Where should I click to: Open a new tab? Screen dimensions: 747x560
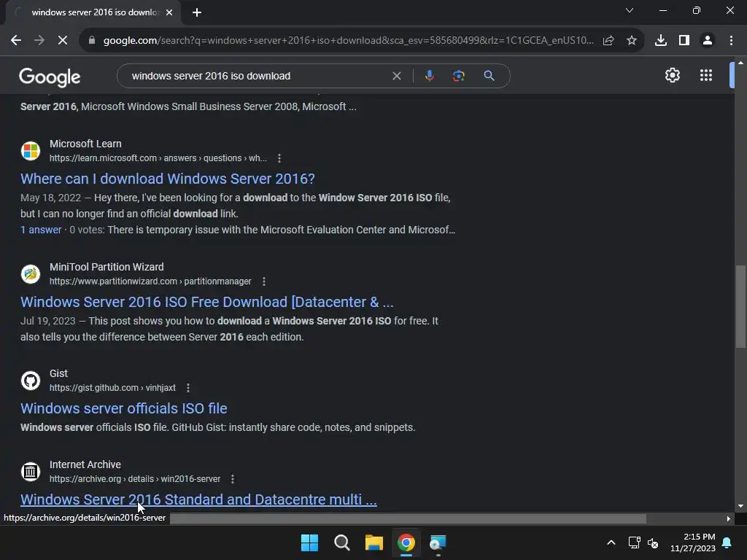(197, 12)
